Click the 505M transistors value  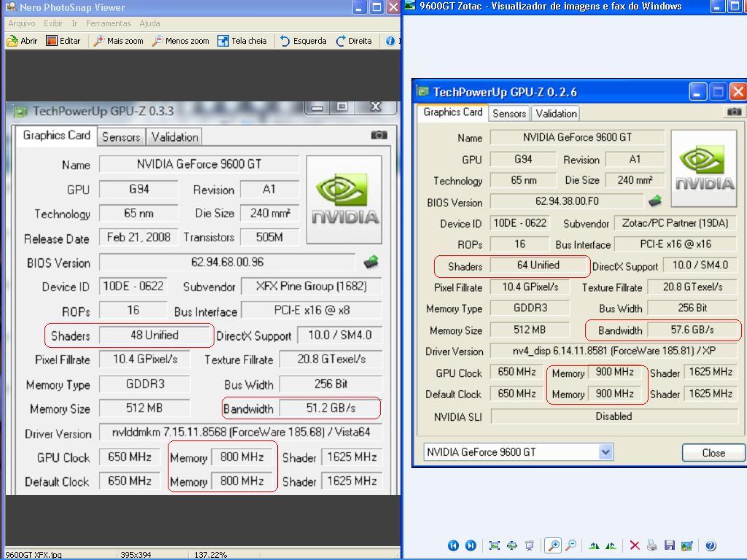(x=270, y=237)
